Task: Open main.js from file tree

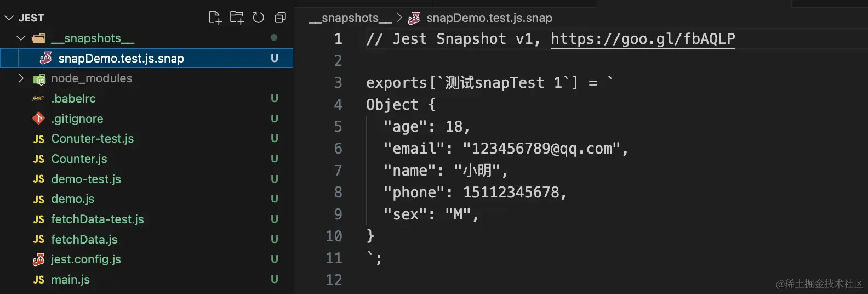Action: pyautogui.click(x=70, y=280)
